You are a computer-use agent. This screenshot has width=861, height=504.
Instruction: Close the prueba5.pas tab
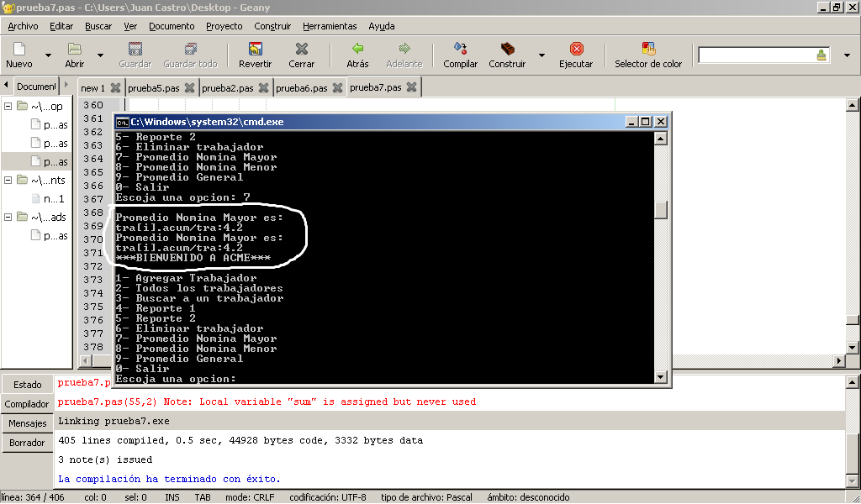(x=189, y=87)
